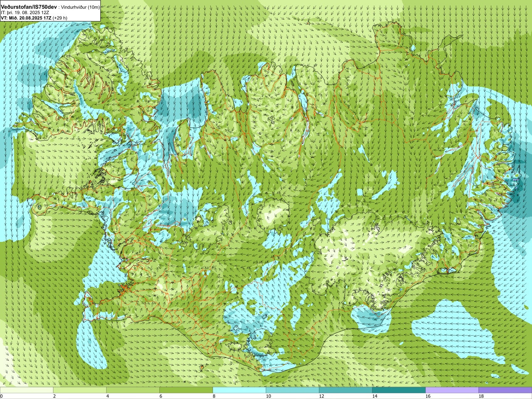Select the 4–6 green legend swatch
The width and height of the screenshot is (532, 399).
point(133,390)
